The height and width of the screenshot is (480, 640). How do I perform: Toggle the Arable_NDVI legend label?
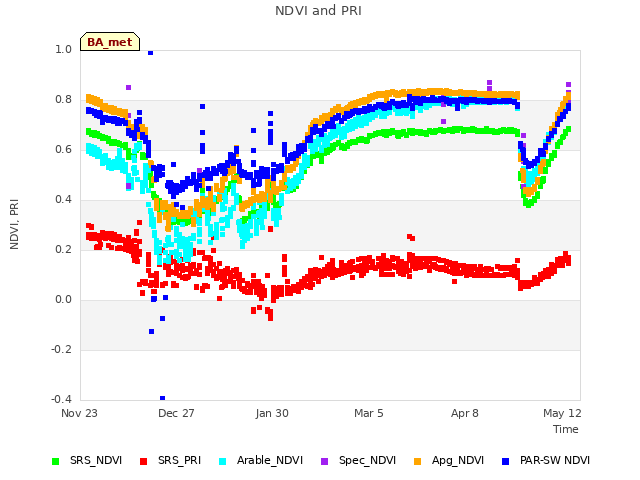(x=270, y=460)
